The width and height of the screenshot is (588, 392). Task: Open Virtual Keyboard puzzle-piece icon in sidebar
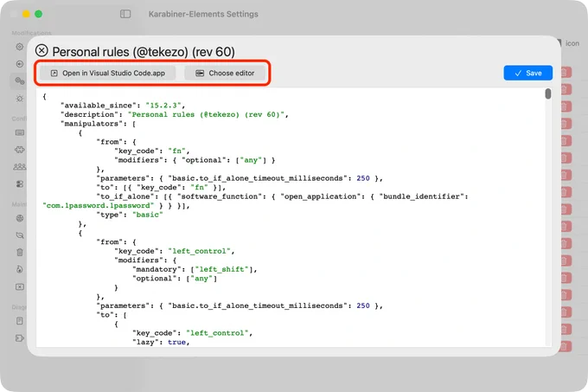coord(20,150)
